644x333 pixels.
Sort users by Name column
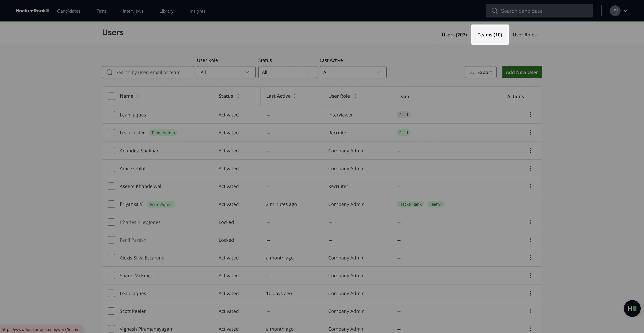click(138, 96)
